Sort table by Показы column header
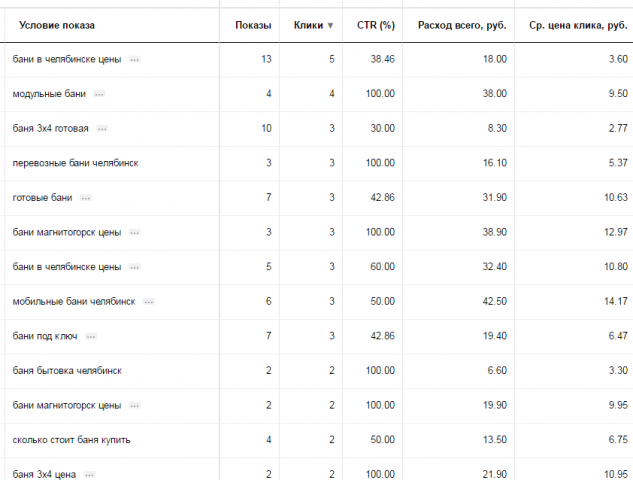 [253, 25]
